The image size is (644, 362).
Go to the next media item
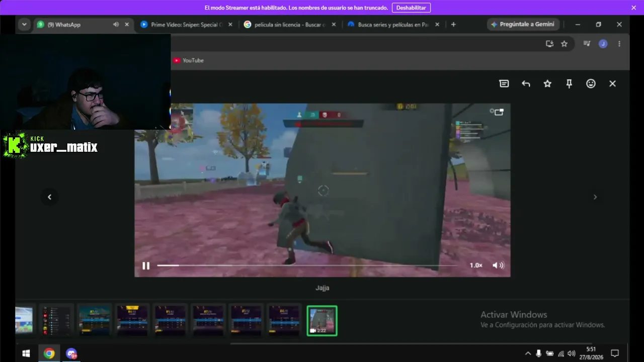coord(595,197)
